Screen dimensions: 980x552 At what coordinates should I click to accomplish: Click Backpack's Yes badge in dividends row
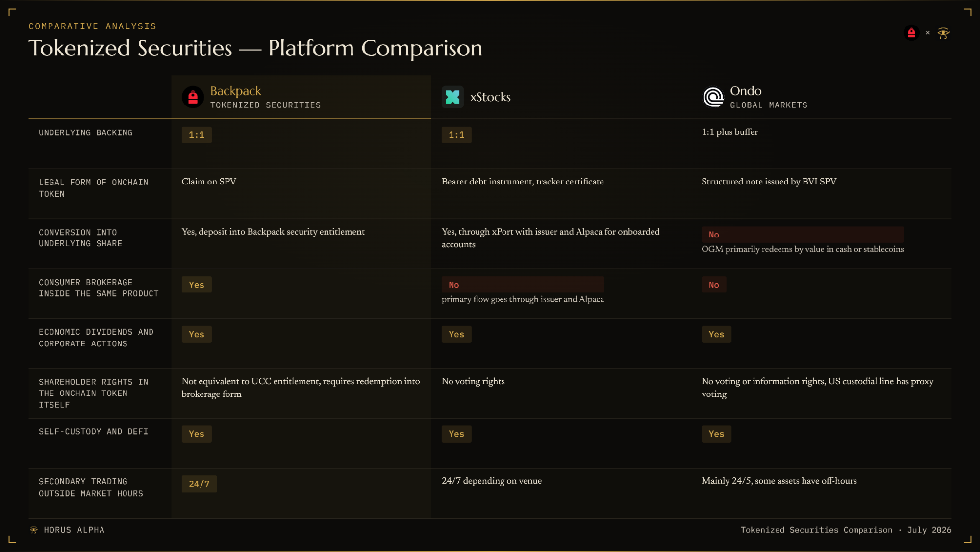197,335
